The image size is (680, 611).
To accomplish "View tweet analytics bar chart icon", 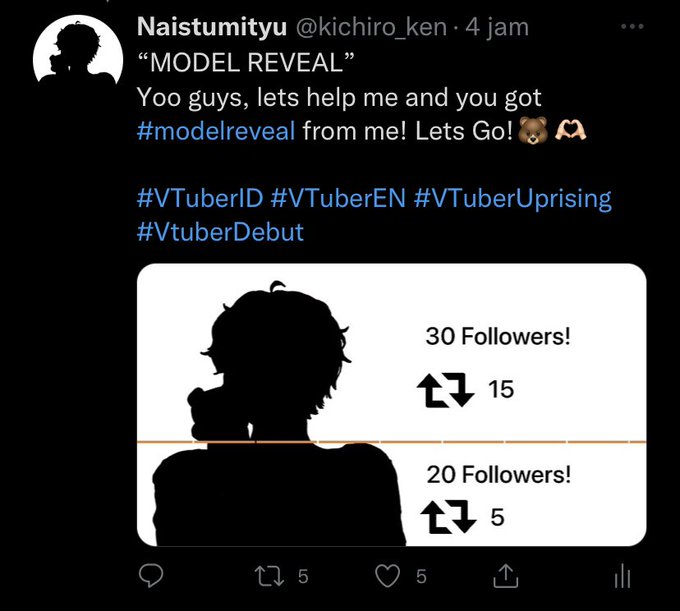I will (x=623, y=575).
